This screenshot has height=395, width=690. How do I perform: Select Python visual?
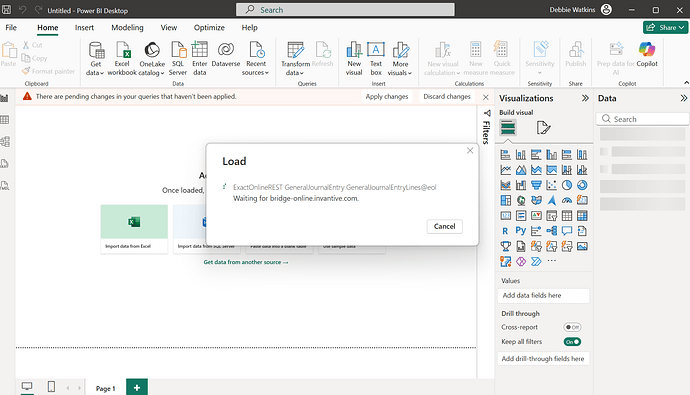(521, 231)
